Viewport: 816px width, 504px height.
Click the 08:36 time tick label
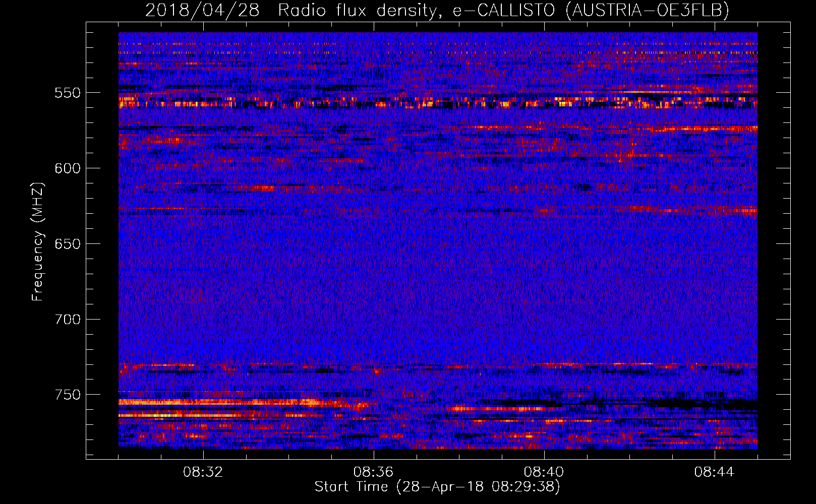[x=373, y=472]
